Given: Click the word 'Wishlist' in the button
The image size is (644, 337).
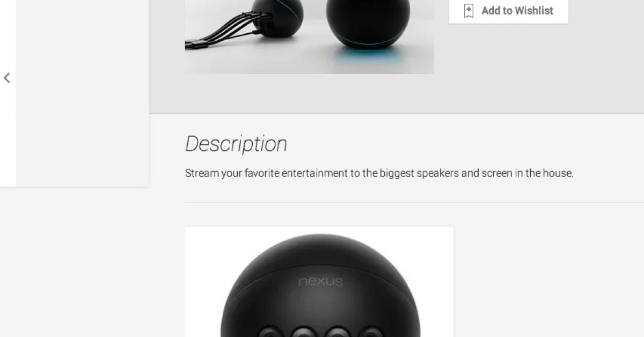Looking at the screenshot, I should point(534,11).
